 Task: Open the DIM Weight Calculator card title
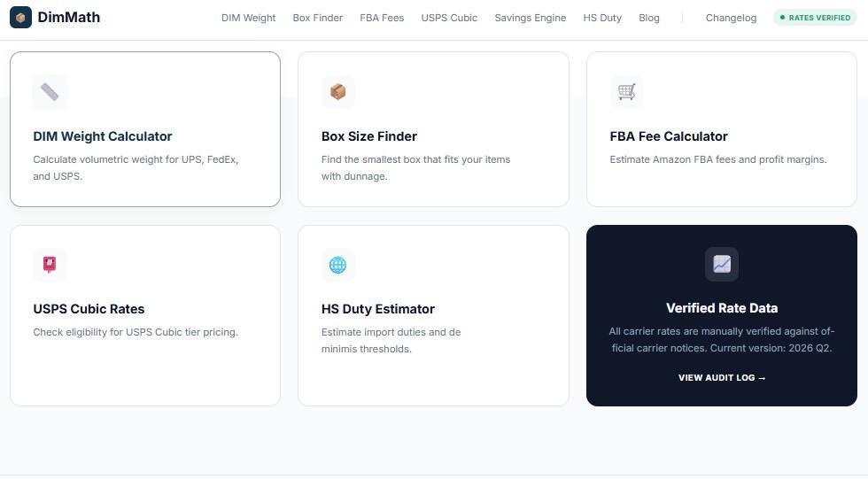coord(103,136)
